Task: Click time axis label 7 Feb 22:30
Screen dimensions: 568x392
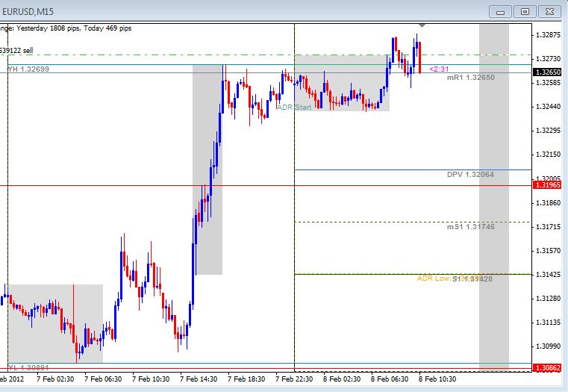Action: [x=294, y=379]
